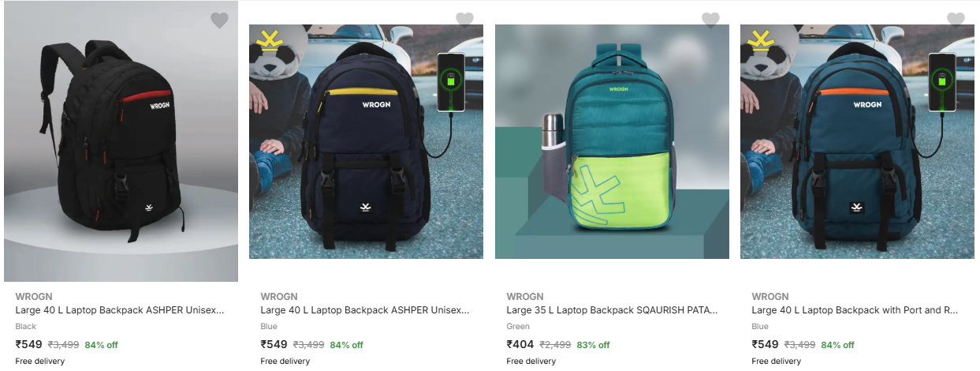The width and height of the screenshot is (980, 371).
Task: Select the Green color label
Action: pyautogui.click(x=518, y=326)
